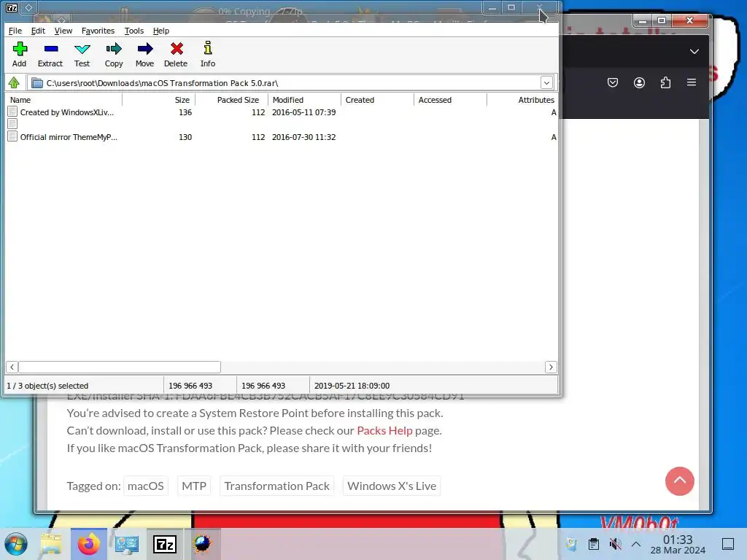Sort by the Modified column header

pos(305,100)
